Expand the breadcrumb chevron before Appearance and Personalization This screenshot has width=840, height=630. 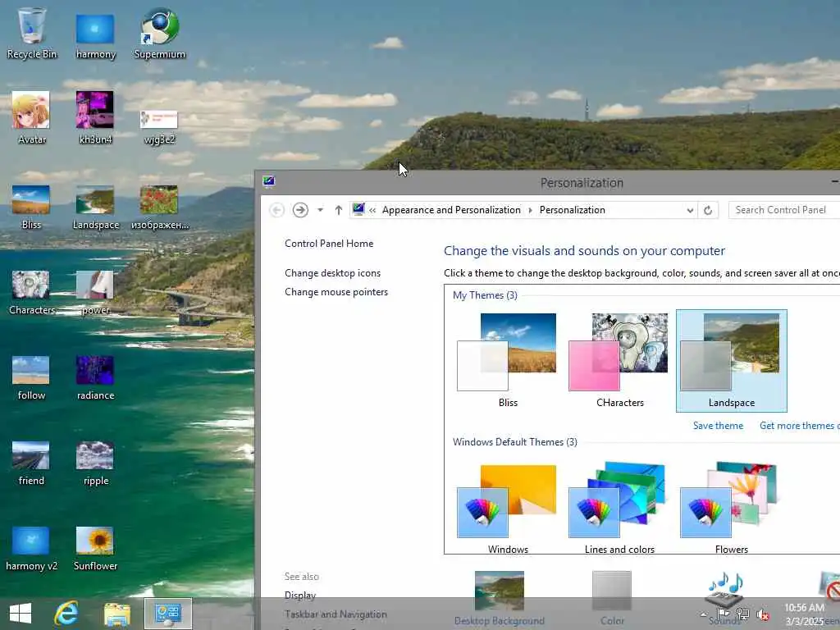click(372, 211)
